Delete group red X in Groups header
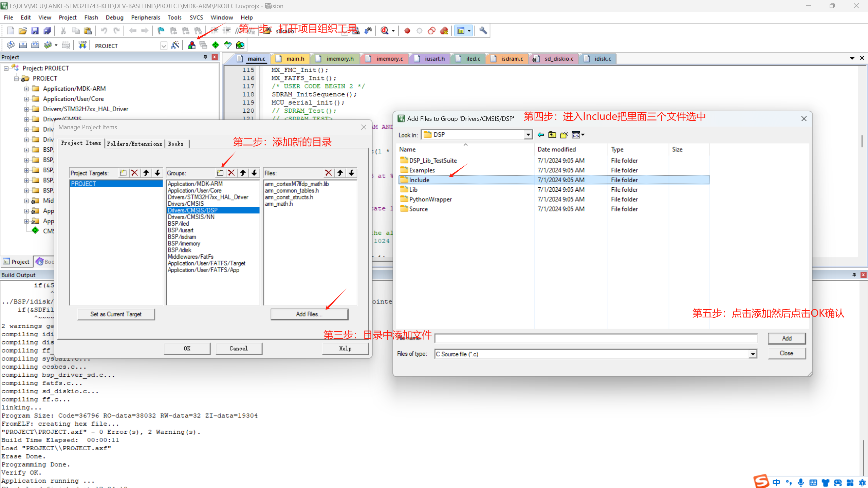The height and width of the screenshot is (488, 868). (232, 173)
